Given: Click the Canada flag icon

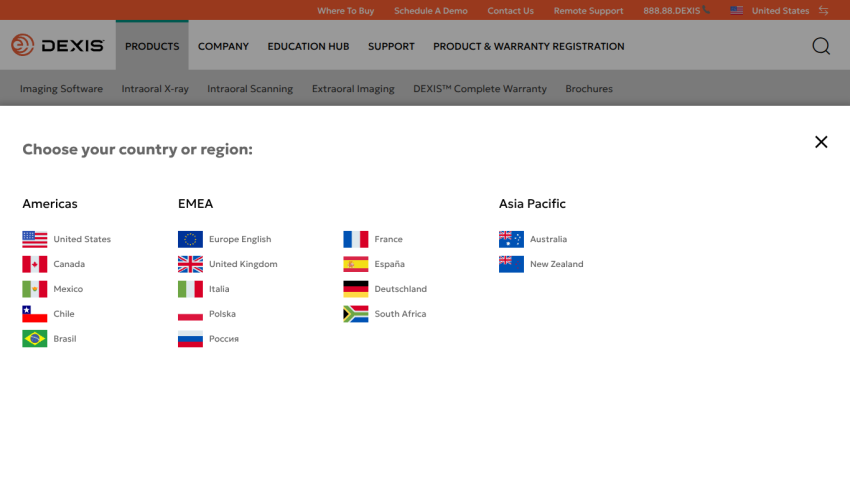Looking at the screenshot, I should click(35, 264).
